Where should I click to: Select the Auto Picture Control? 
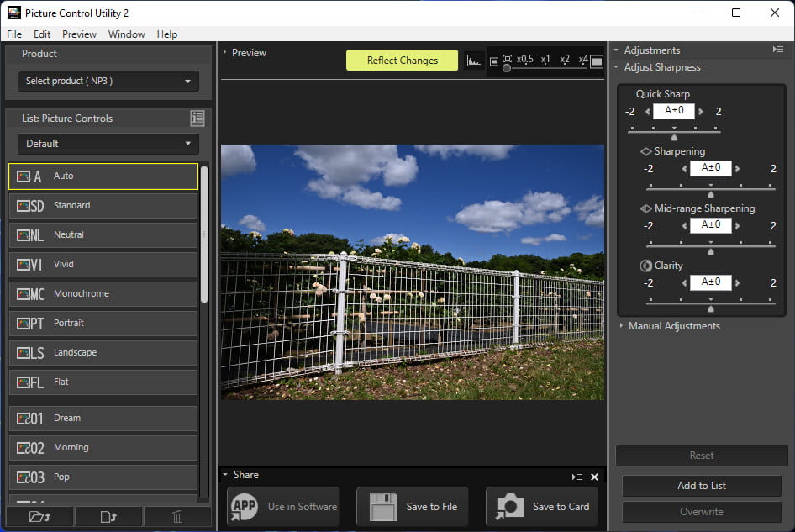point(103,176)
